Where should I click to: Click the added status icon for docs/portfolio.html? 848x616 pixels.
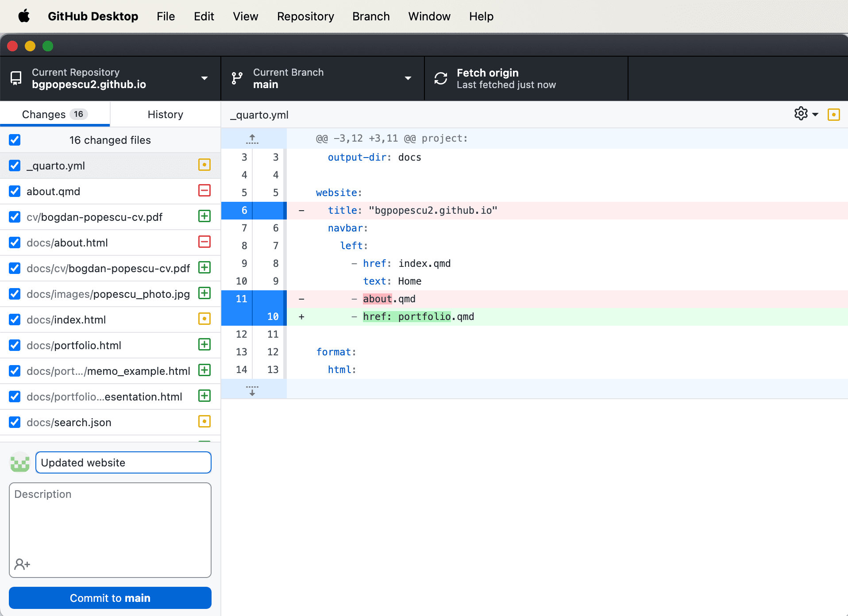(x=204, y=345)
